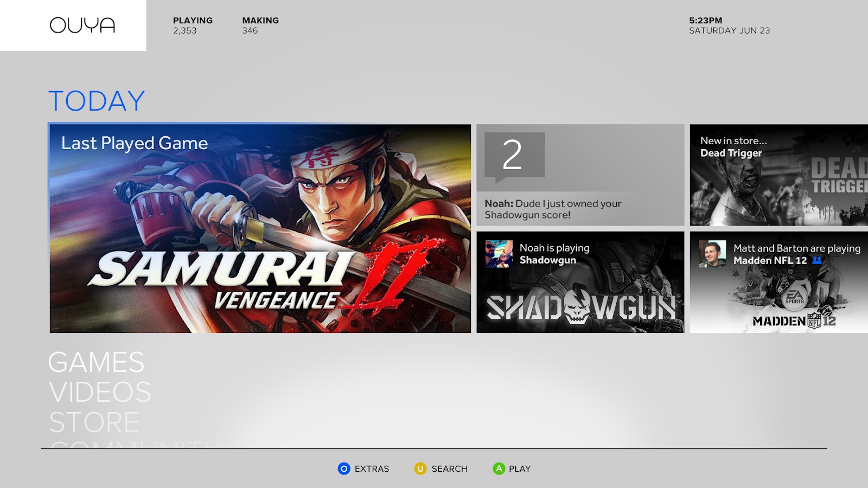Image resolution: width=868 pixels, height=488 pixels.
Task: Open the 2-message speech bubble icon
Action: pyautogui.click(x=514, y=157)
